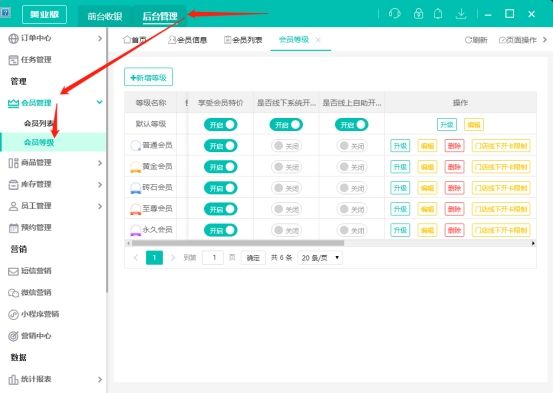Click the 普通会员 level badge icon
This screenshot has height=393, width=553.
pos(135,145)
